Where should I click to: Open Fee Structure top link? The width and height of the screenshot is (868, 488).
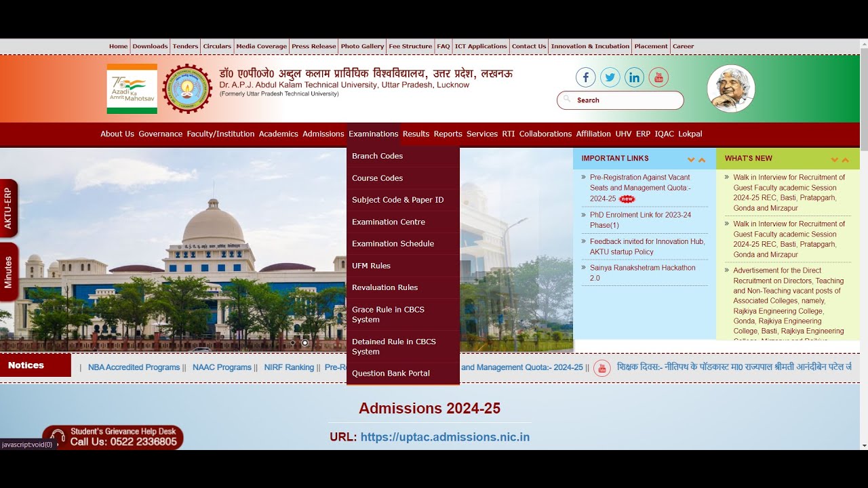[x=410, y=46]
